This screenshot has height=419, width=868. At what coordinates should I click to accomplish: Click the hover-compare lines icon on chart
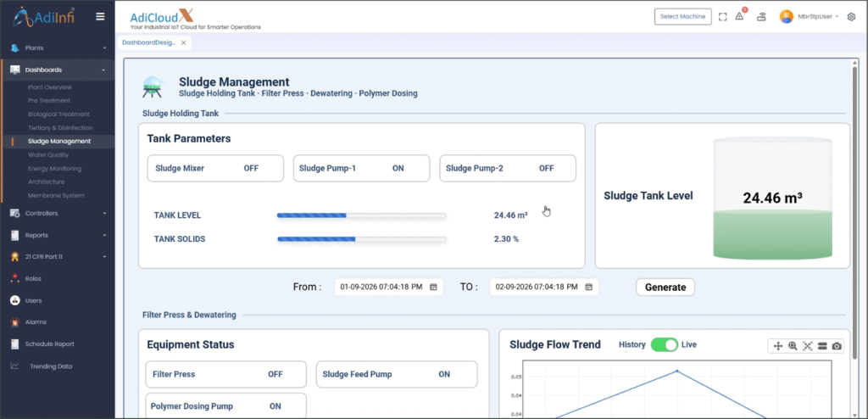[822, 346]
